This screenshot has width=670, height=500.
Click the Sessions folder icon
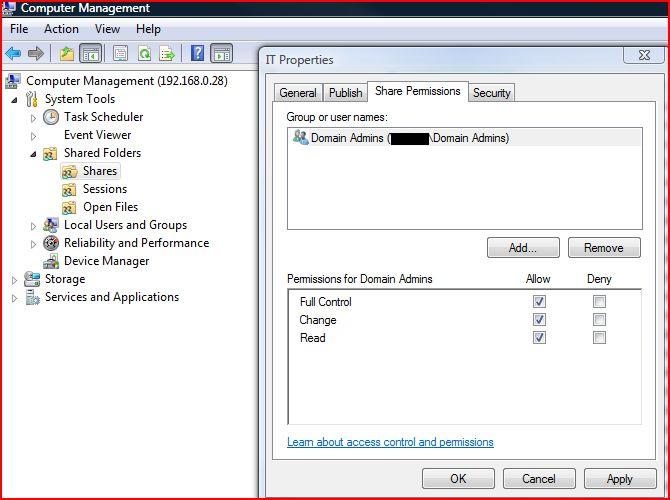click(69, 189)
